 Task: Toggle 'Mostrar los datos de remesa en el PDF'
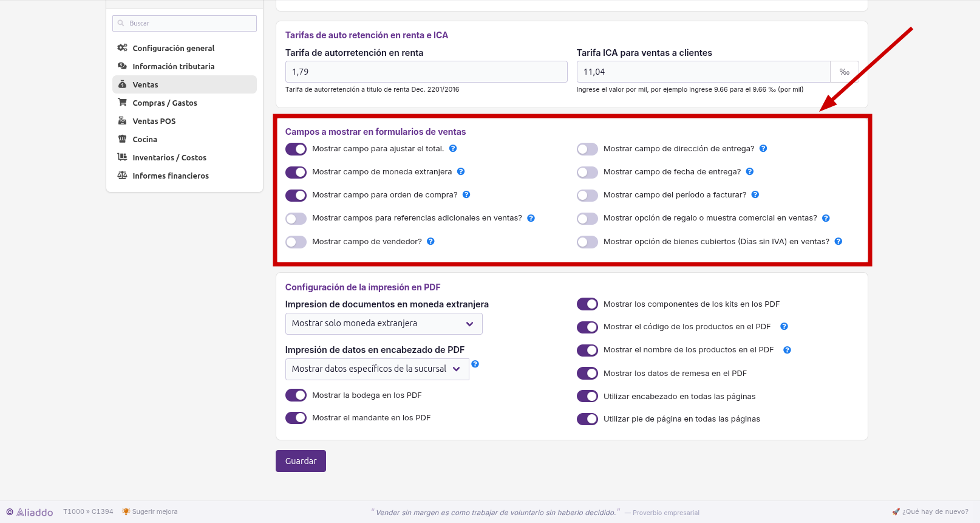coord(587,374)
